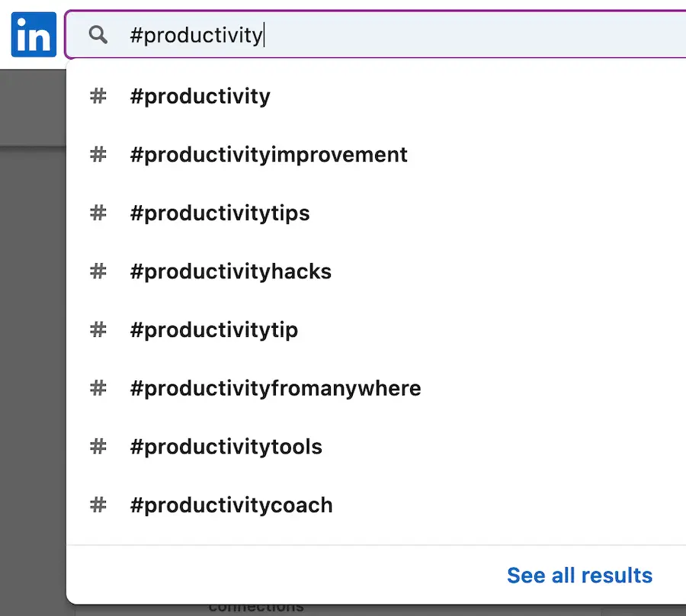Click See all results link
The height and width of the screenshot is (616, 686).
[580, 576]
